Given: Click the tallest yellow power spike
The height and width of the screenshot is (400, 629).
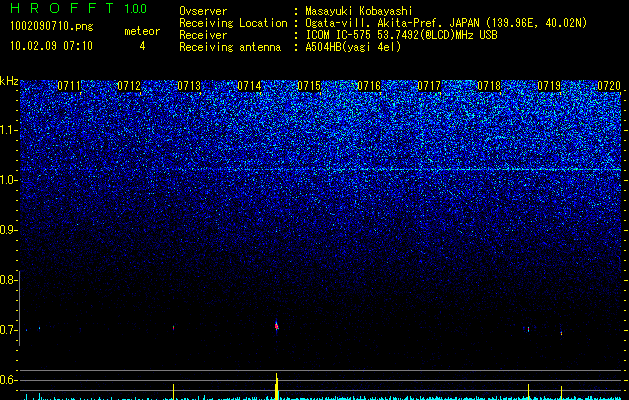Looking at the screenshot, I should point(276,386).
